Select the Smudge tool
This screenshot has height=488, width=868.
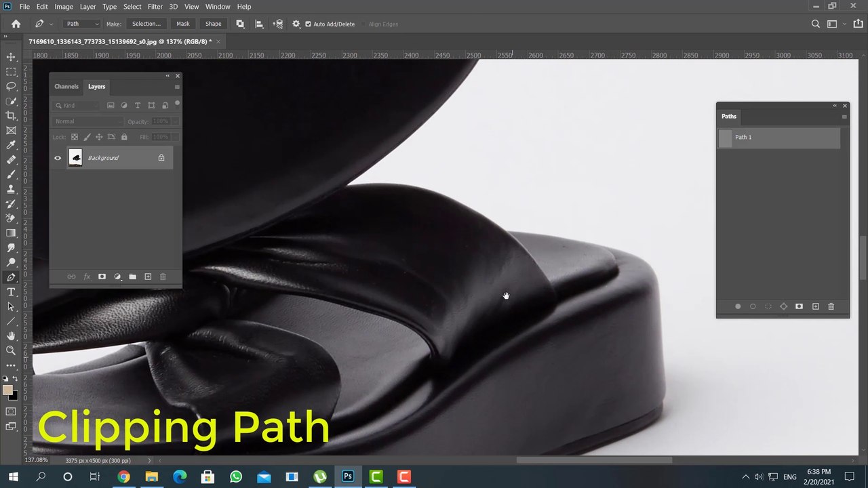click(x=11, y=248)
